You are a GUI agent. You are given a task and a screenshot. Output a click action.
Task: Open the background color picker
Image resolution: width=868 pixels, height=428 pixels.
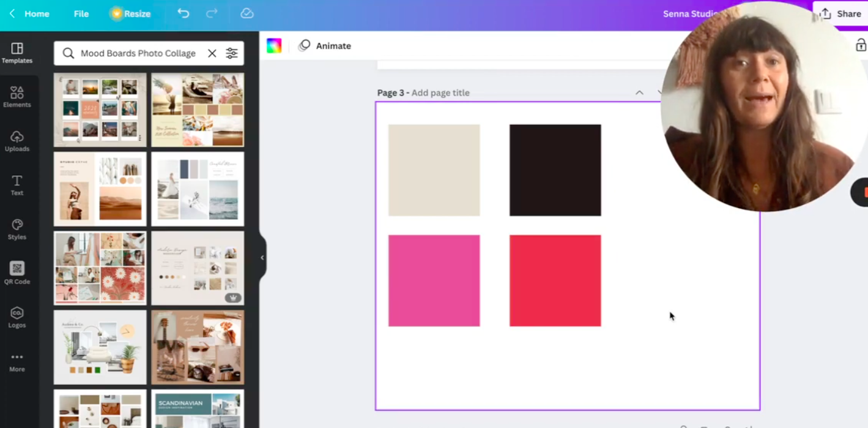(274, 46)
